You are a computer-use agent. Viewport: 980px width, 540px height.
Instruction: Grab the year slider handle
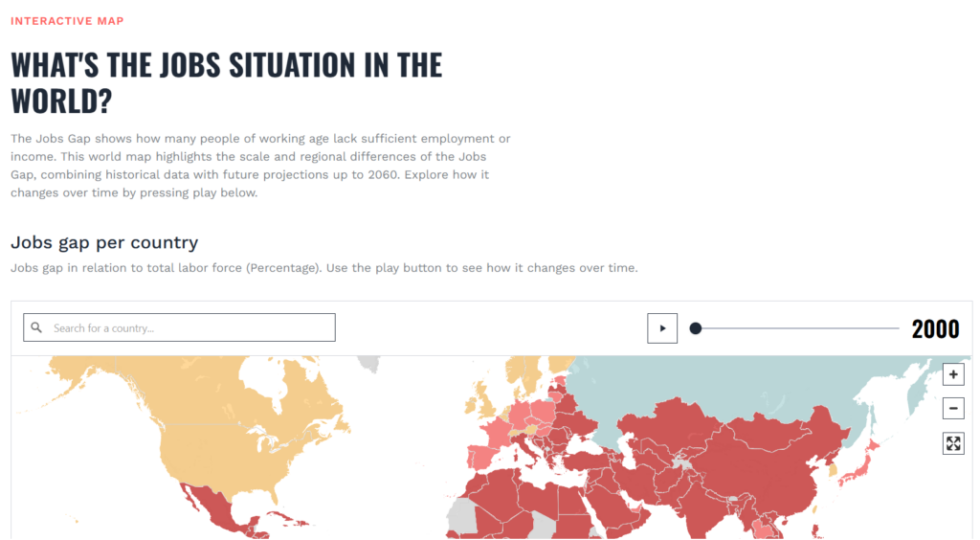coord(696,328)
